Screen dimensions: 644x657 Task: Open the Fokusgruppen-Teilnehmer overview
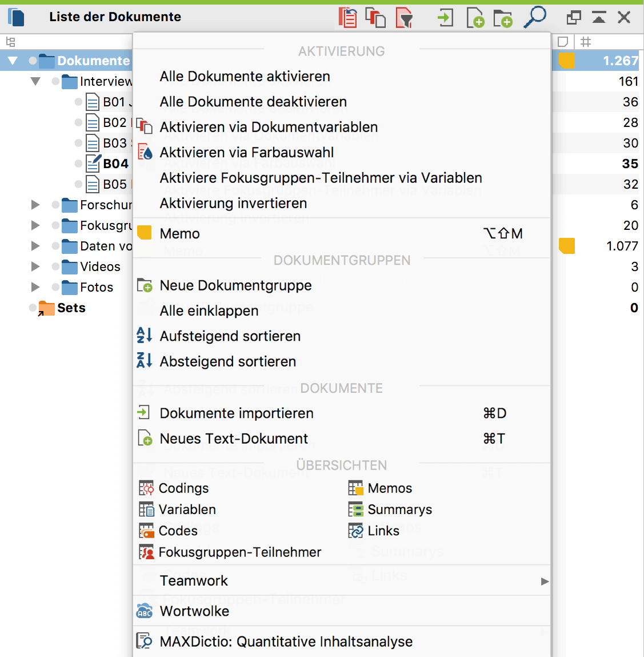[x=239, y=552]
